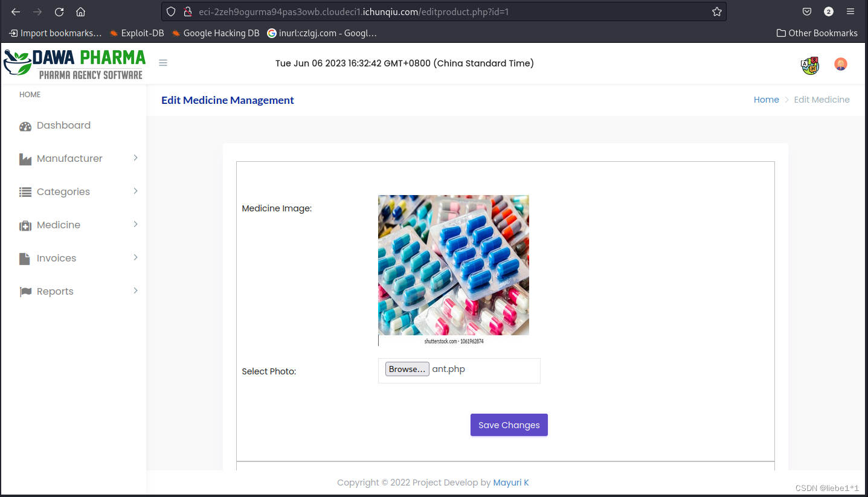Open the Google Hacking DB bookmark
The image size is (868, 497).
(x=215, y=33)
